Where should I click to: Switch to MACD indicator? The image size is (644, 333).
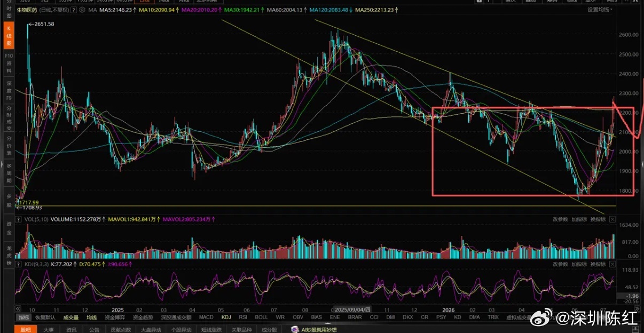click(x=206, y=317)
